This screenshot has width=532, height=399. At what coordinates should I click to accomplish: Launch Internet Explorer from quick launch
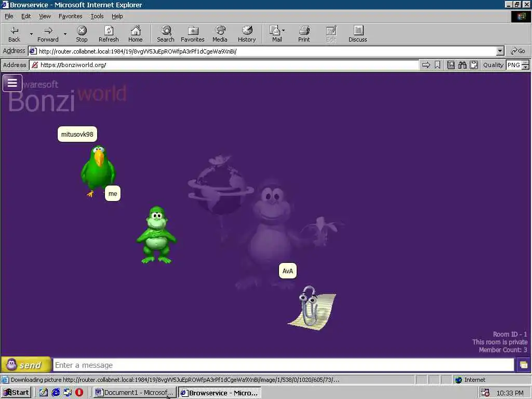pyautogui.click(x=56, y=393)
